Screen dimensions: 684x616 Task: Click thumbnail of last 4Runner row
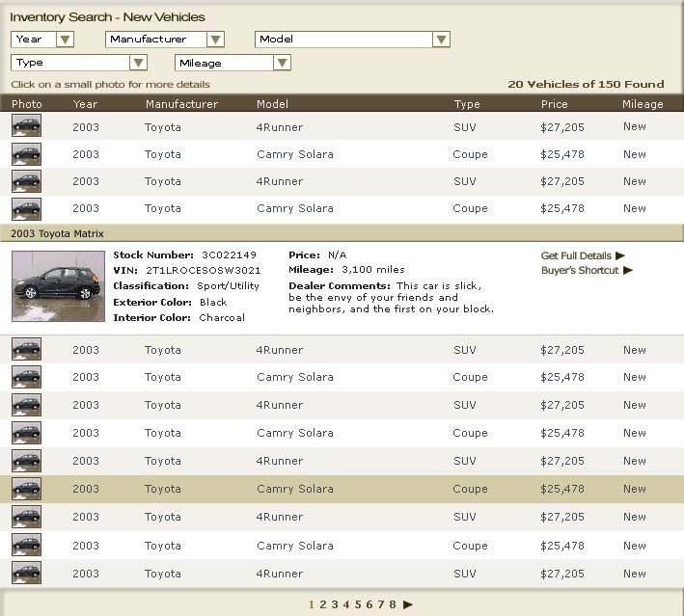coord(27,573)
